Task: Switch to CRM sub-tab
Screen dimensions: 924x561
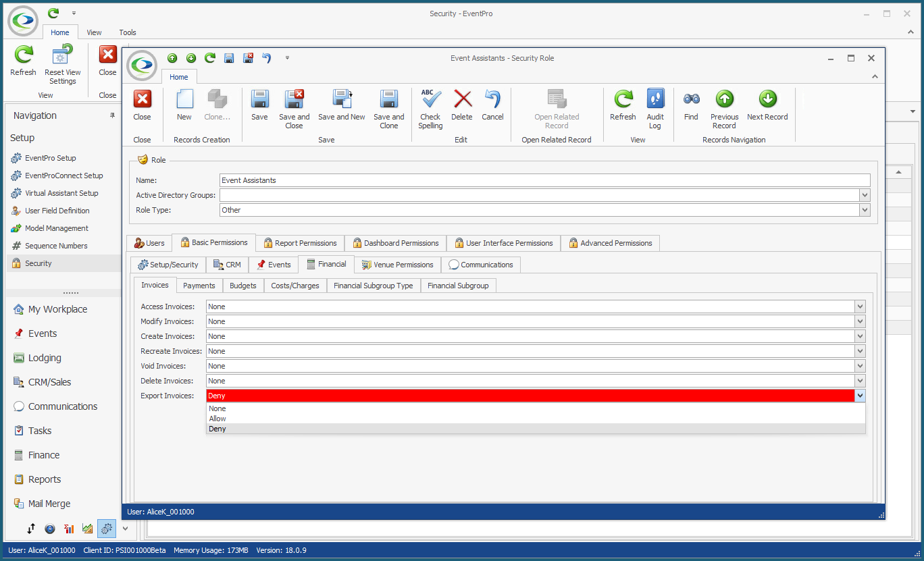Action: tap(227, 265)
